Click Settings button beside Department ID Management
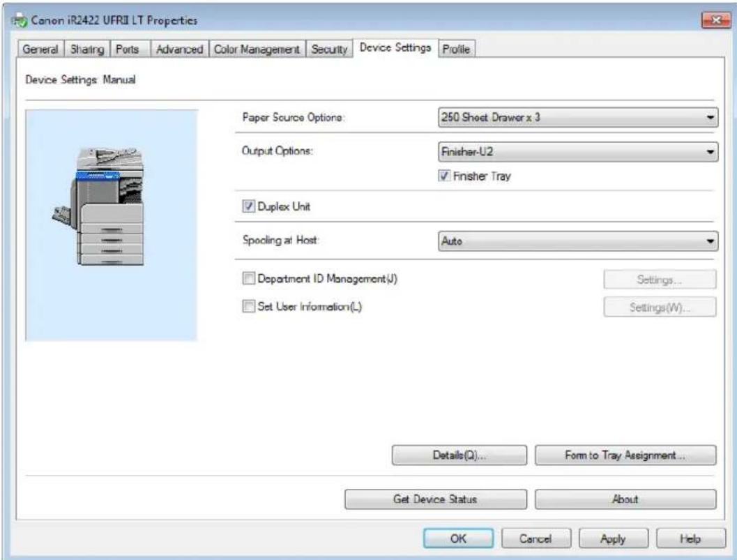The image size is (737, 560). (660, 279)
